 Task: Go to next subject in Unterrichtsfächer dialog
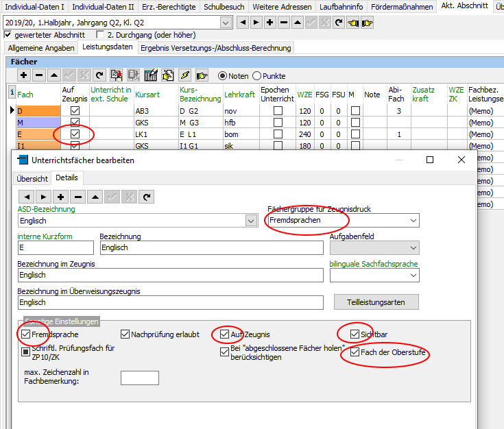coord(44,197)
